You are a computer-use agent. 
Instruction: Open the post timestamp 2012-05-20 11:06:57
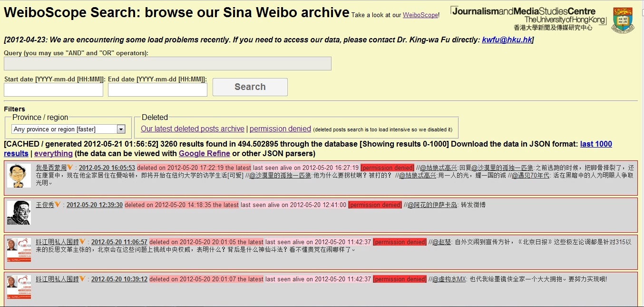click(x=119, y=242)
